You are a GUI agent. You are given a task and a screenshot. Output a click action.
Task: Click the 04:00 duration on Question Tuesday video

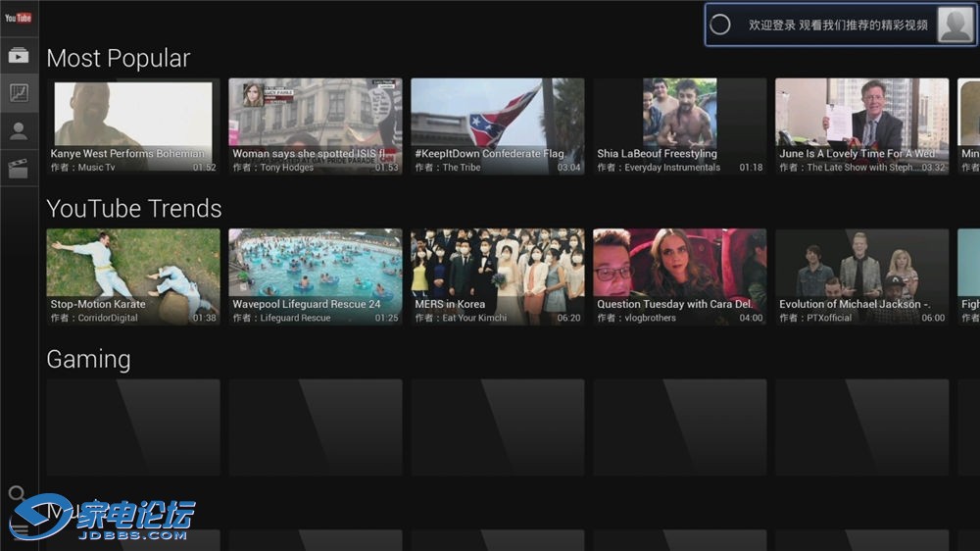pos(751,318)
